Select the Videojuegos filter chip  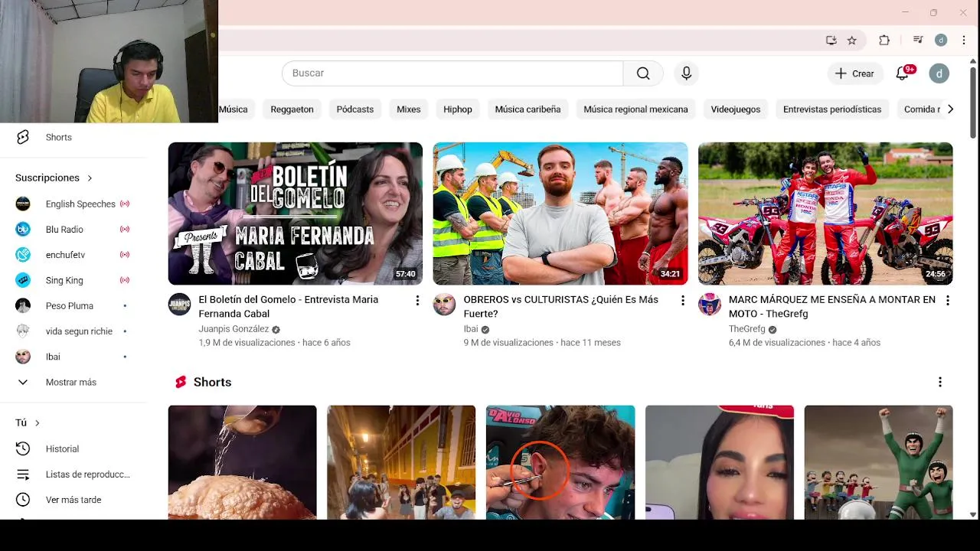coord(736,109)
